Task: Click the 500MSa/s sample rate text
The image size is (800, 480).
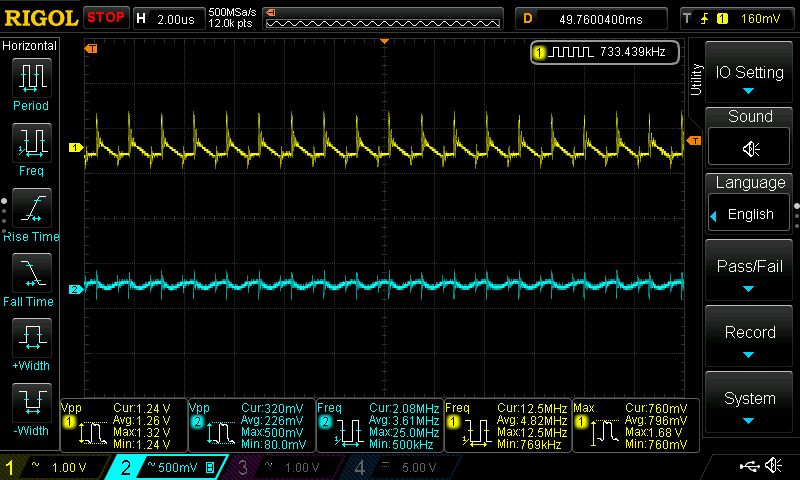Action: coord(232,13)
